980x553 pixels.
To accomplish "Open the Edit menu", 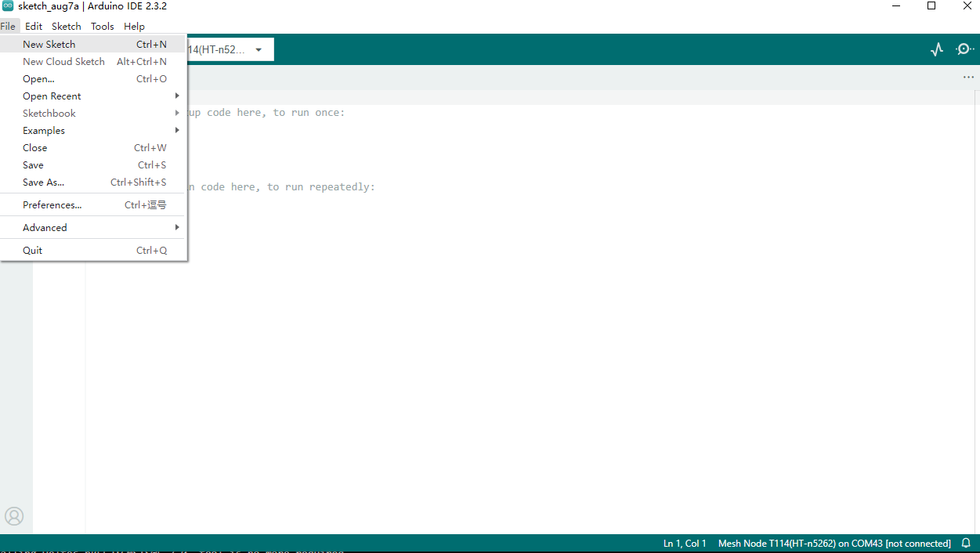I will (34, 27).
